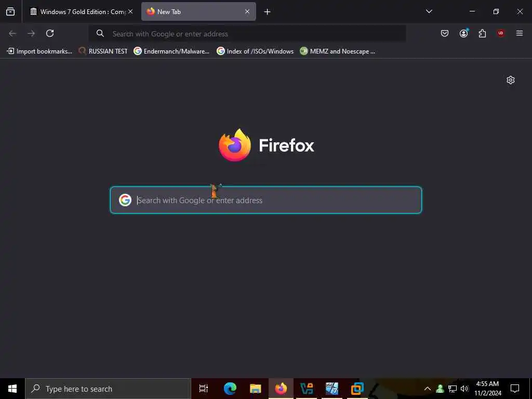Open new tab personalize gear icon
532x399 pixels.
pos(511,80)
